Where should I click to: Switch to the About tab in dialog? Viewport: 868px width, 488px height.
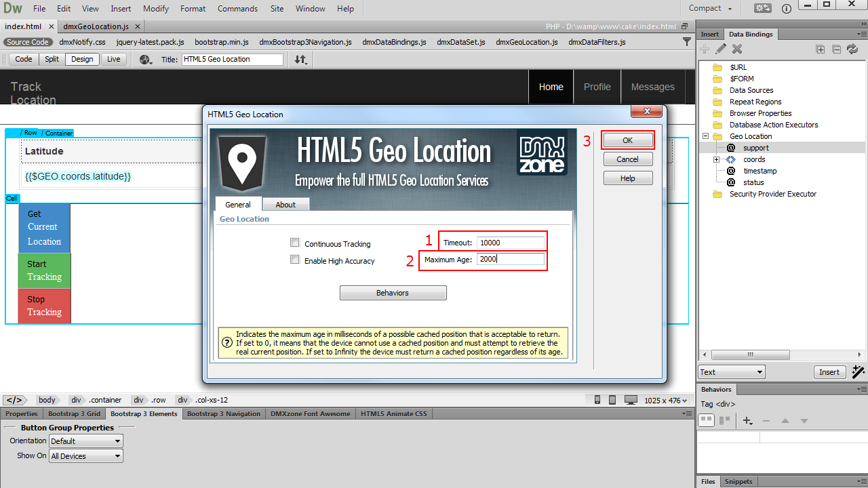point(285,205)
